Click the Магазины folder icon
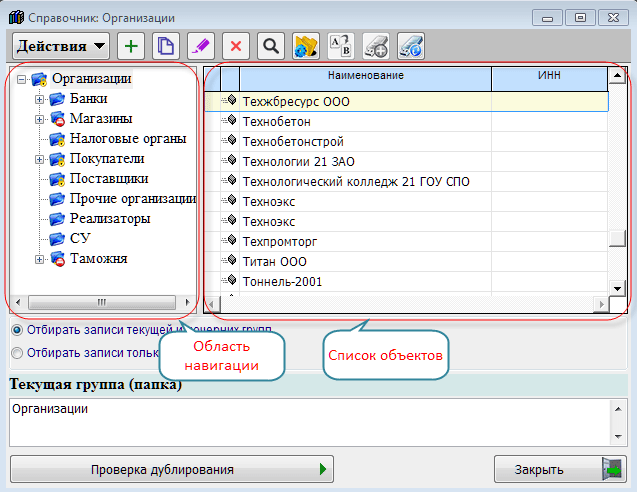 57,119
